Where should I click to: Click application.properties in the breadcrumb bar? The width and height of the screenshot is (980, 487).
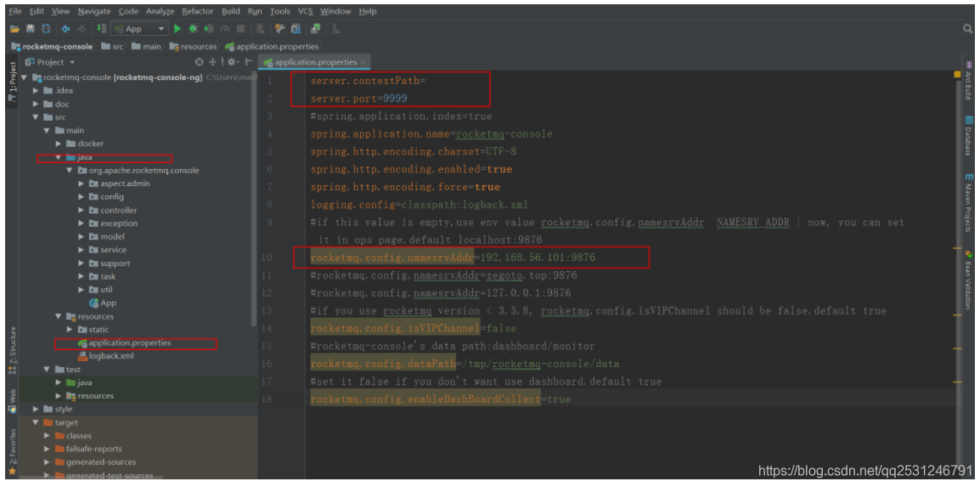click(272, 46)
